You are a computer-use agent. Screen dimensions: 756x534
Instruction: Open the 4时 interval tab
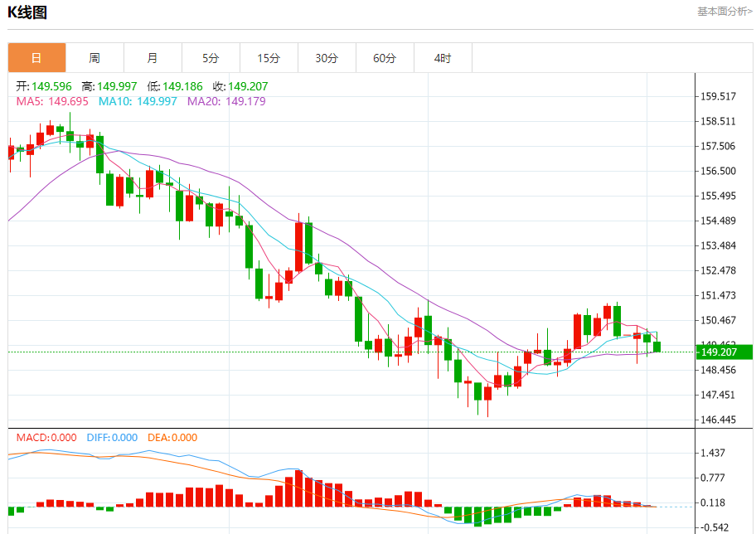point(443,58)
